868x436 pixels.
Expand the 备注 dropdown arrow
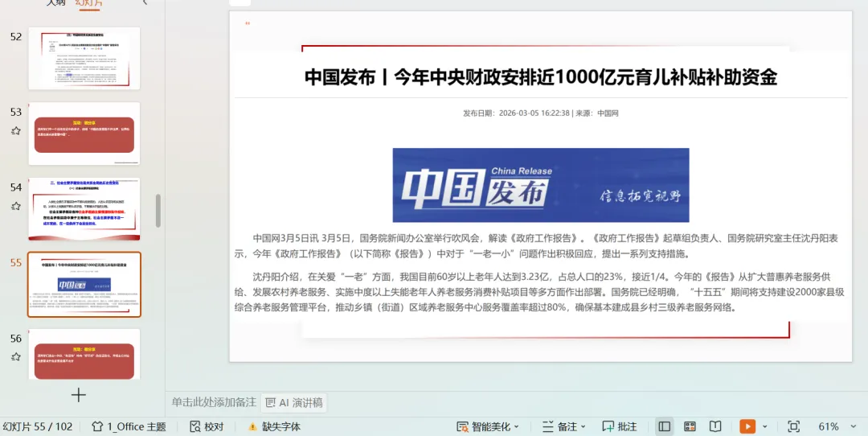(583, 426)
